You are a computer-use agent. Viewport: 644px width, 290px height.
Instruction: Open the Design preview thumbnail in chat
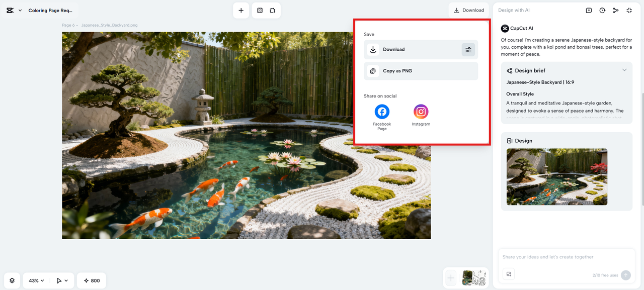point(556,176)
